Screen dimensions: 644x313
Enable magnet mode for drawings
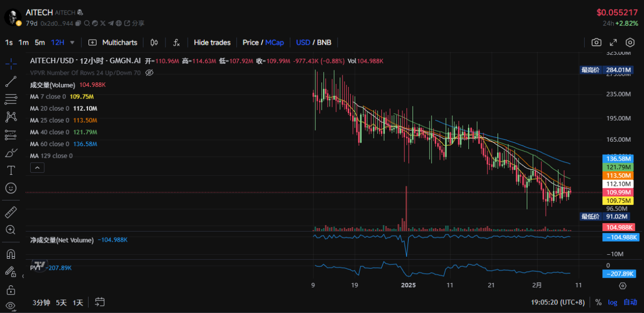(11, 254)
